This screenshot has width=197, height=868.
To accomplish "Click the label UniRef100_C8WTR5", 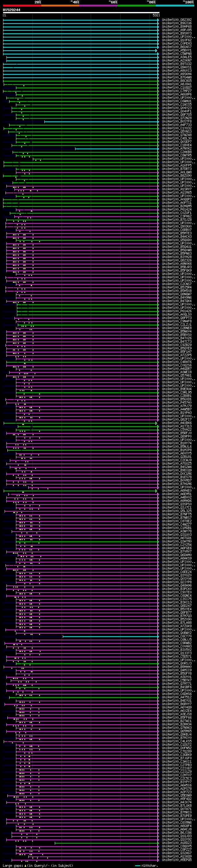I will 177,155.
